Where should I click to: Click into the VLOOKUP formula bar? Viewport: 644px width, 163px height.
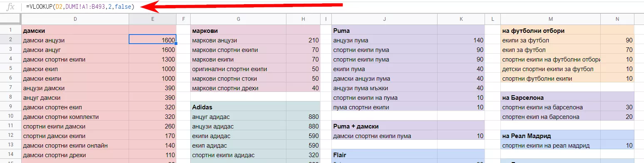point(333,7)
